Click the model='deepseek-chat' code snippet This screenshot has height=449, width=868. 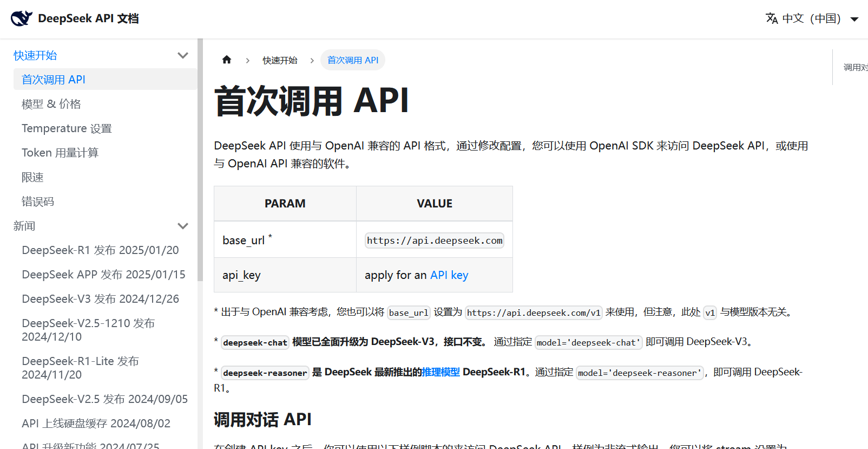pos(589,342)
